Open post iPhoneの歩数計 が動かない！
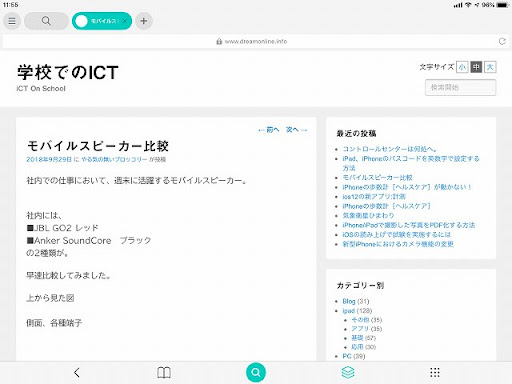This screenshot has height=384, width=512. (407, 187)
